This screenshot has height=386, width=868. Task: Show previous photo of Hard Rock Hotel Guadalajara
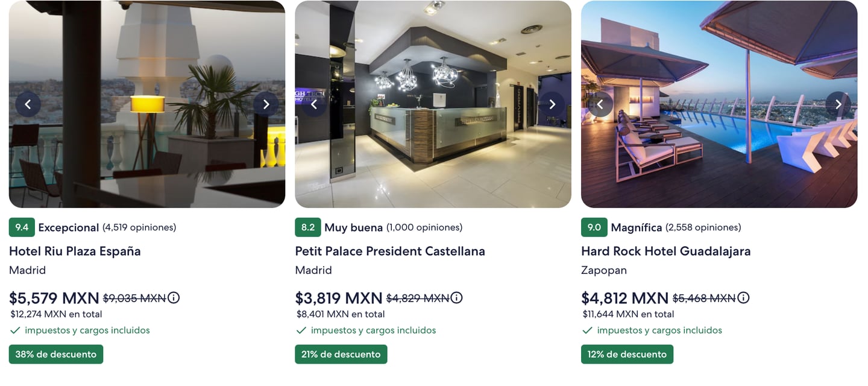(600, 104)
